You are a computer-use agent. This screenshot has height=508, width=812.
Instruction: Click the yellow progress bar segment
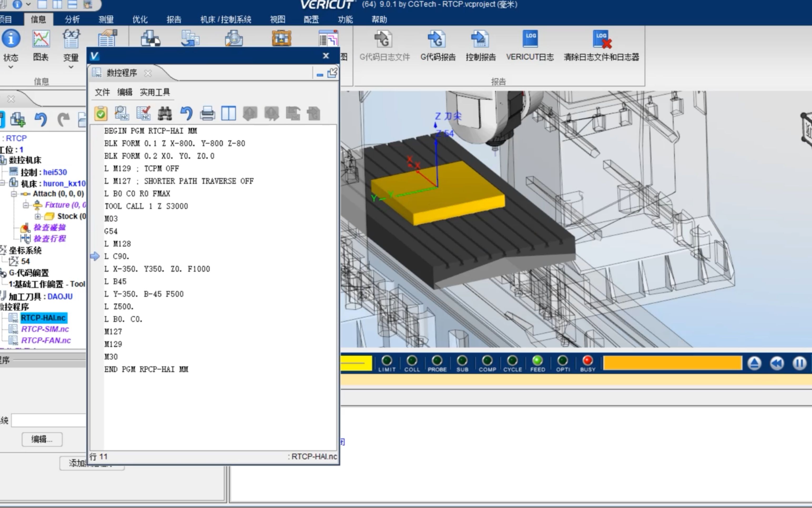(x=356, y=363)
